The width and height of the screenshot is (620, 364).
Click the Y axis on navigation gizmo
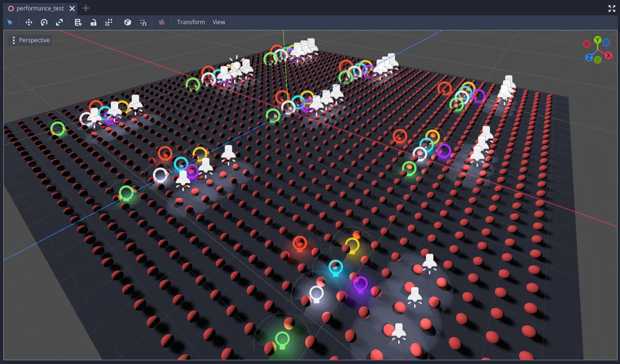(598, 40)
